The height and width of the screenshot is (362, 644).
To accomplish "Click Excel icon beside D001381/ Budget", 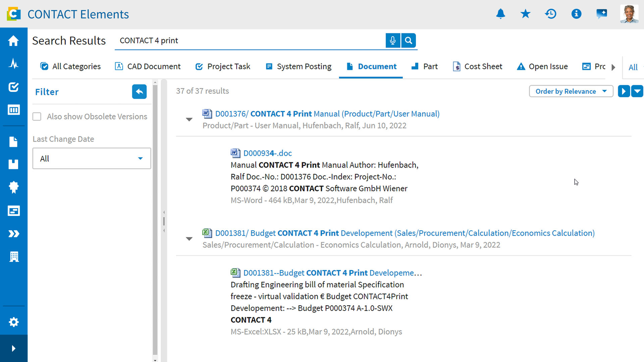I will 207,233.
